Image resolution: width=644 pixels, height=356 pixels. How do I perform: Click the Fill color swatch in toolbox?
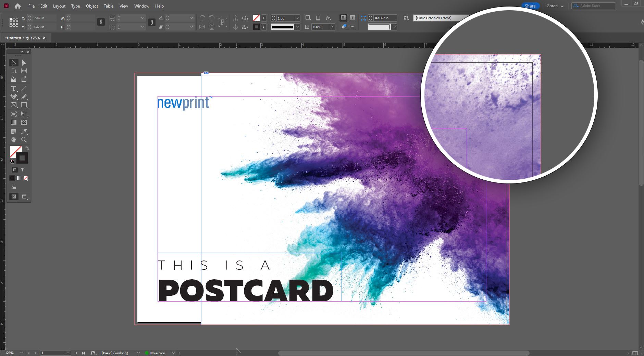point(15,151)
